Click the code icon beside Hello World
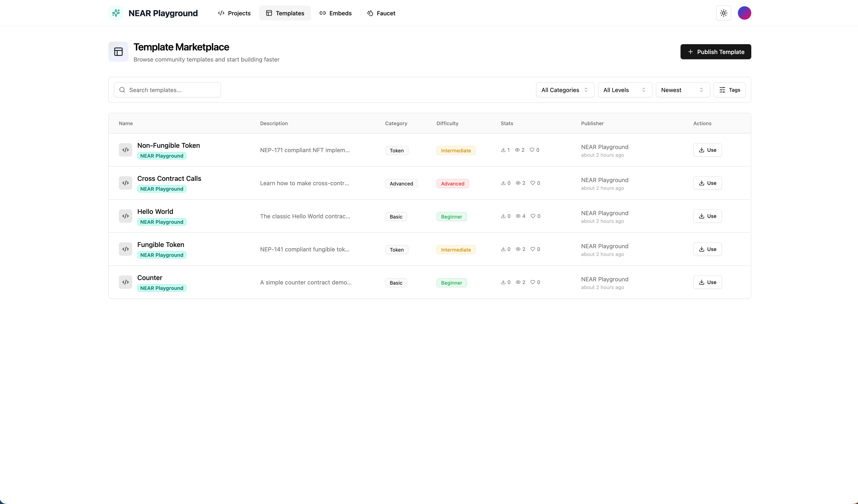The height and width of the screenshot is (504, 858). click(x=125, y=216)
